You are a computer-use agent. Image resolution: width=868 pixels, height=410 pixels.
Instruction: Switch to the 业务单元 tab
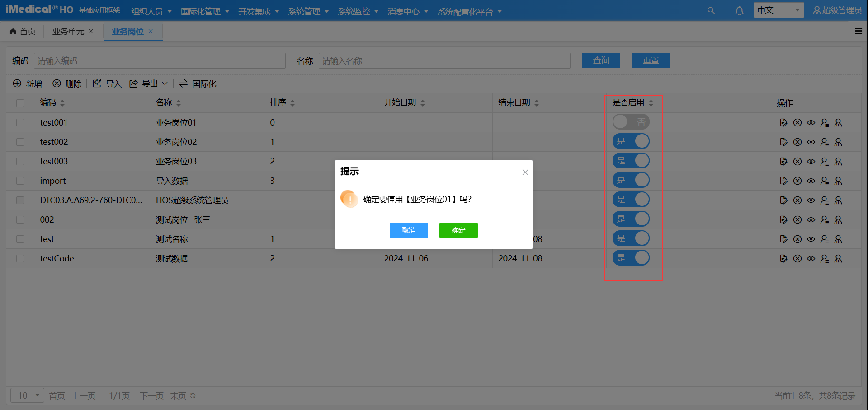tap(68, 31)
